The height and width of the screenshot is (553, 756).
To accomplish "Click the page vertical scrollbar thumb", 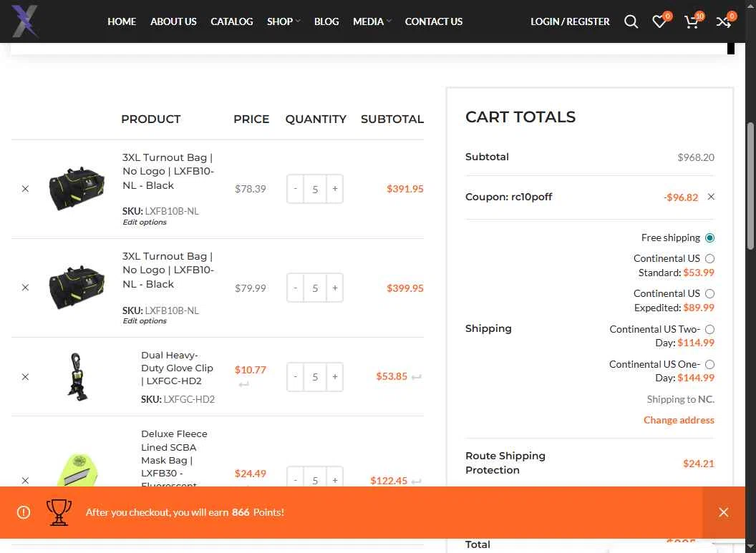I will [x=750, y=186].
